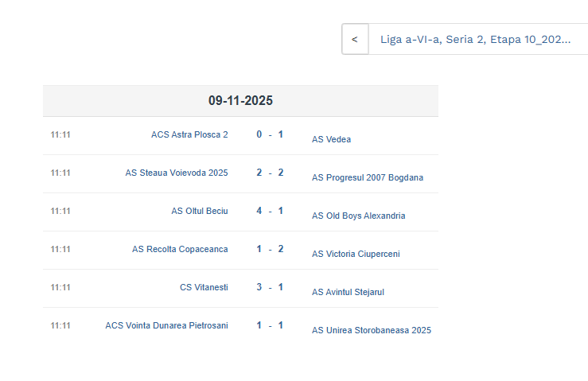Open AS Victoria Ciuperceni team link
Viewport: 588px width, 381px height.
(x=356, y=254)
